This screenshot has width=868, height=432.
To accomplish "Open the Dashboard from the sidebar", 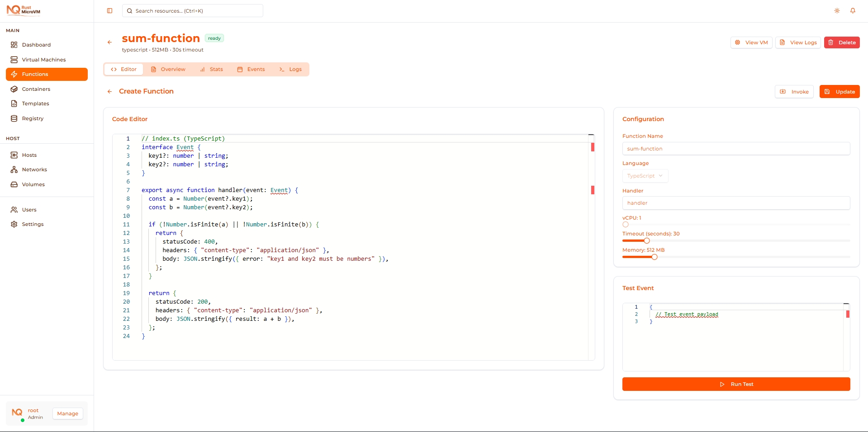I will click(x=36, y=44).
